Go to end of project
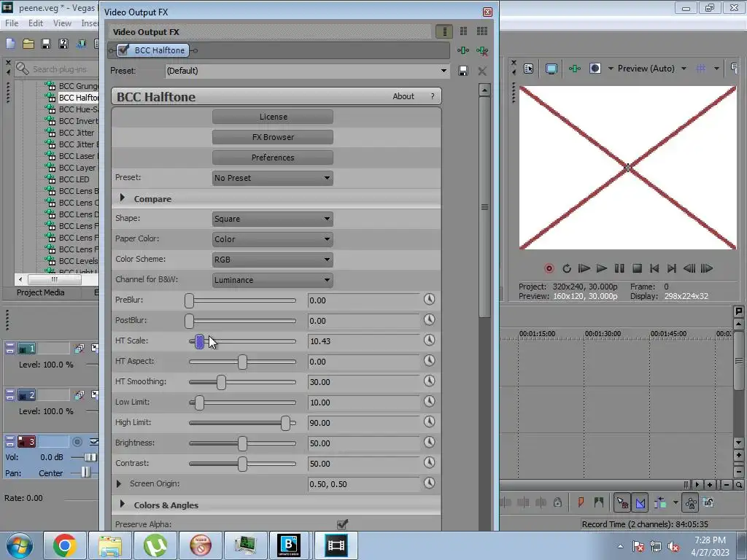Screen dimensions: 747x560 (x=672, y=268)
